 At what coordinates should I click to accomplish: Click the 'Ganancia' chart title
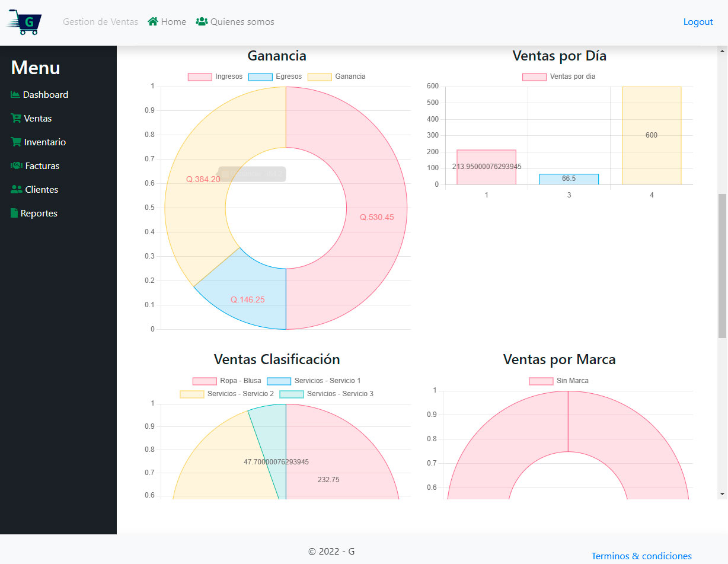pos(277,56)
